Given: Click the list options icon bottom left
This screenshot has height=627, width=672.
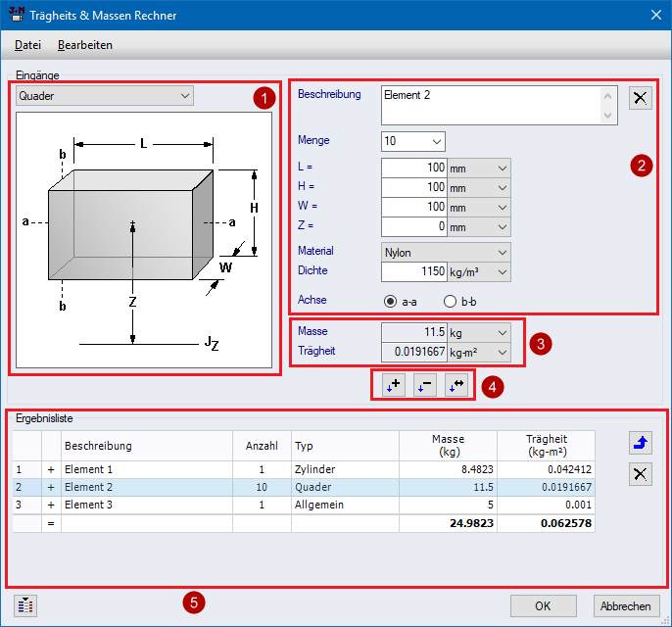Looking at the screenshot, I should (25, 604).
